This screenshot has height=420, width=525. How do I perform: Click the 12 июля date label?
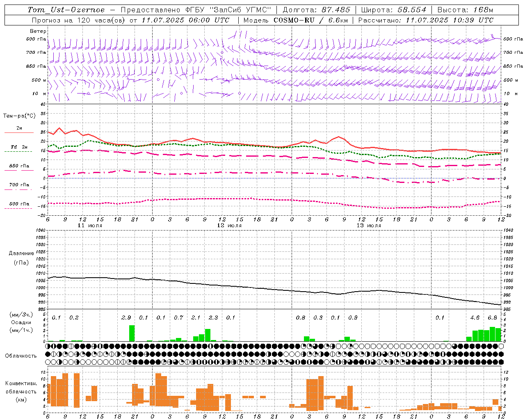[229, 226]
